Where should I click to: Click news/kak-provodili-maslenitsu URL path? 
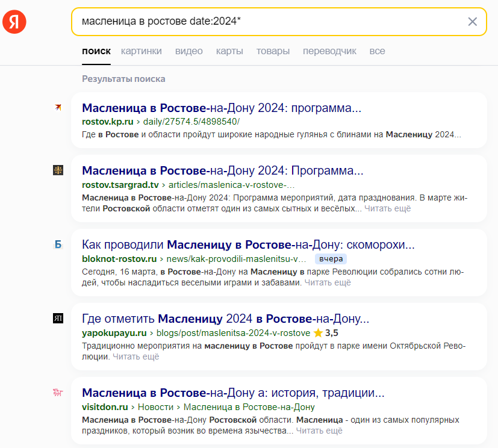click(x=236, y=259)
